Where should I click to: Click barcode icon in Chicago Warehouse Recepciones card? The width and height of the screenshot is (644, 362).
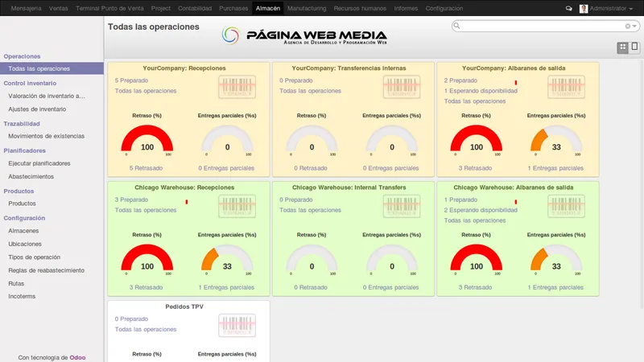coord(237,206)
